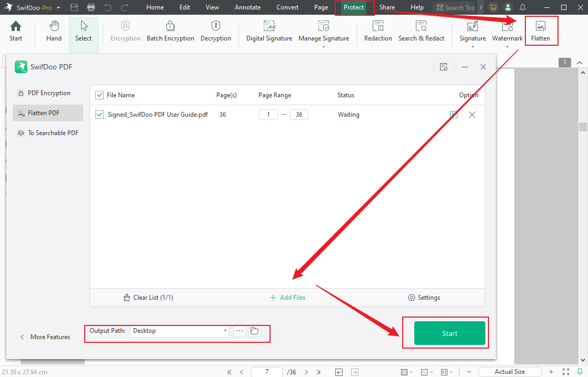
Task: Click the green Start button
Action: tap(450, 333)
